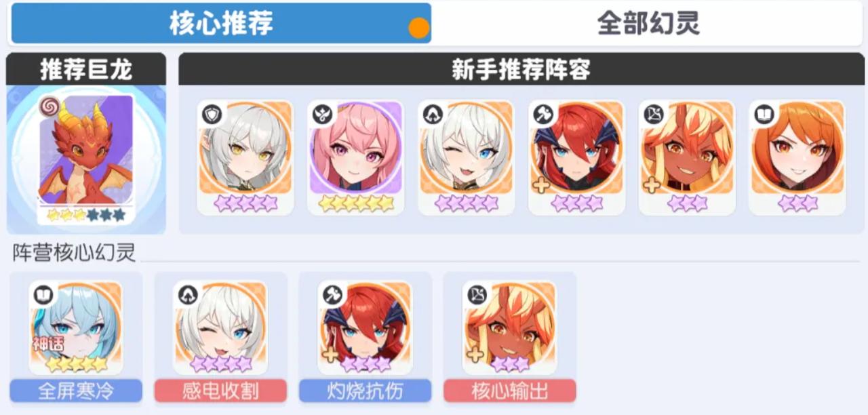Click the 全屏寒冷 label

(76, 391)
